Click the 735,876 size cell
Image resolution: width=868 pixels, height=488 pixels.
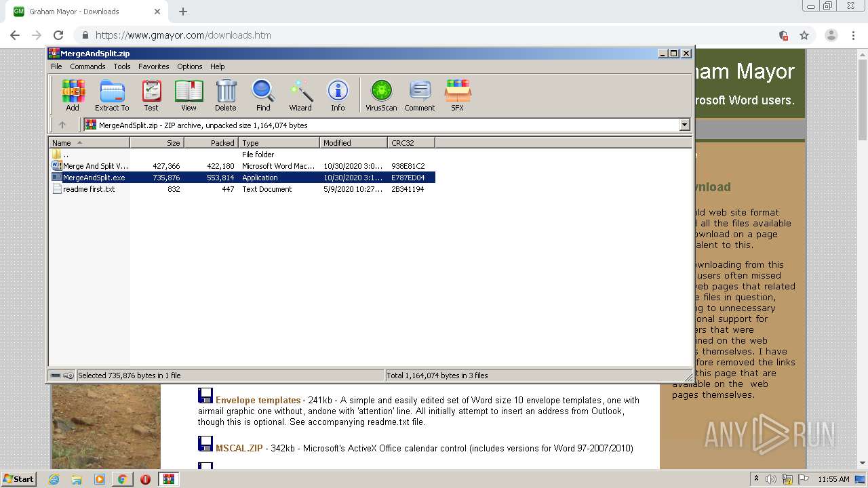click(166, 178)
